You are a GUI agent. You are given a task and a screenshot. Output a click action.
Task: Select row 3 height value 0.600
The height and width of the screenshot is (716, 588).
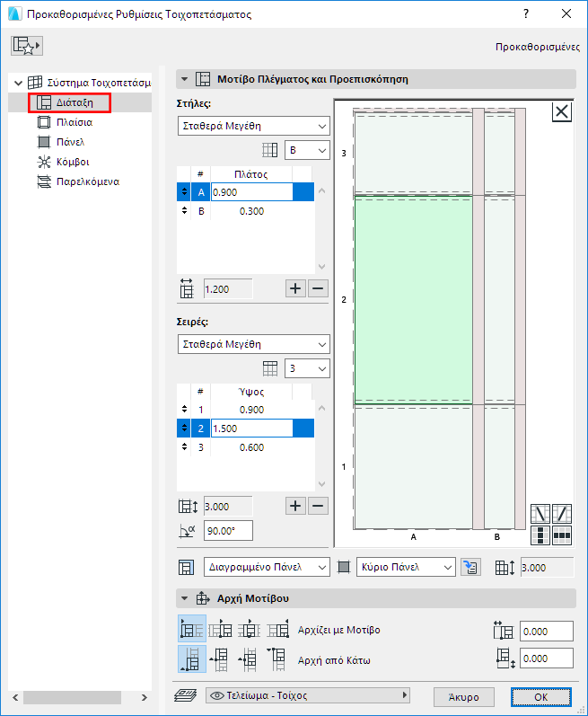pyautogui.click(x=251, y=448)
